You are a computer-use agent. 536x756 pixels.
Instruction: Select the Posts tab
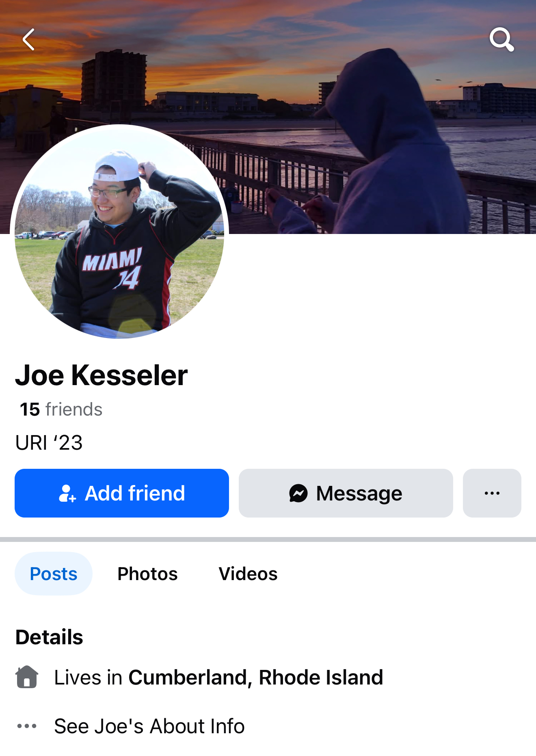[x=54, y=574]
